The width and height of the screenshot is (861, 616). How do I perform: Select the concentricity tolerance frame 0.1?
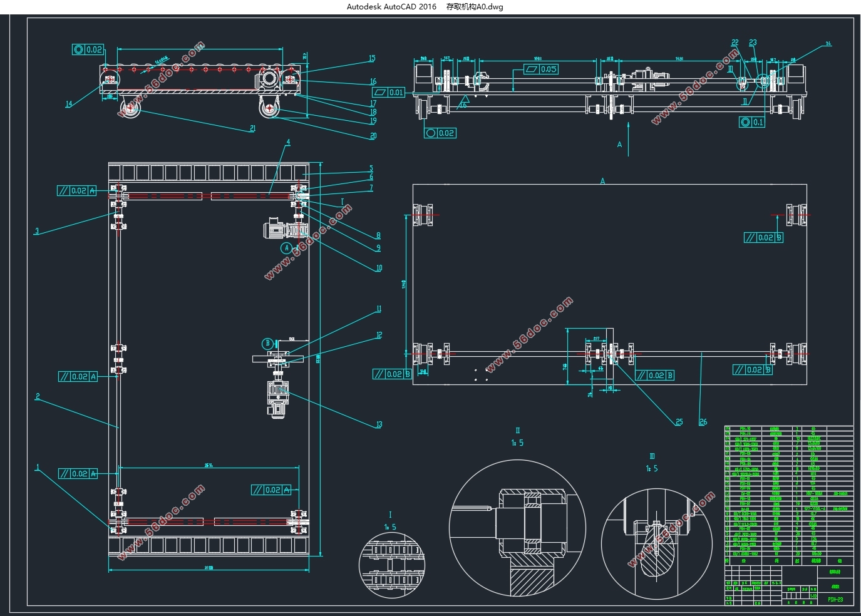pyautogui.click(x=752, y=122)
